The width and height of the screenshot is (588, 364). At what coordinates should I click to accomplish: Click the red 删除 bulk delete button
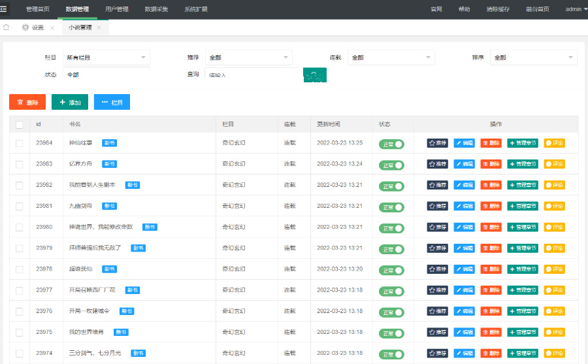(27, 102)
